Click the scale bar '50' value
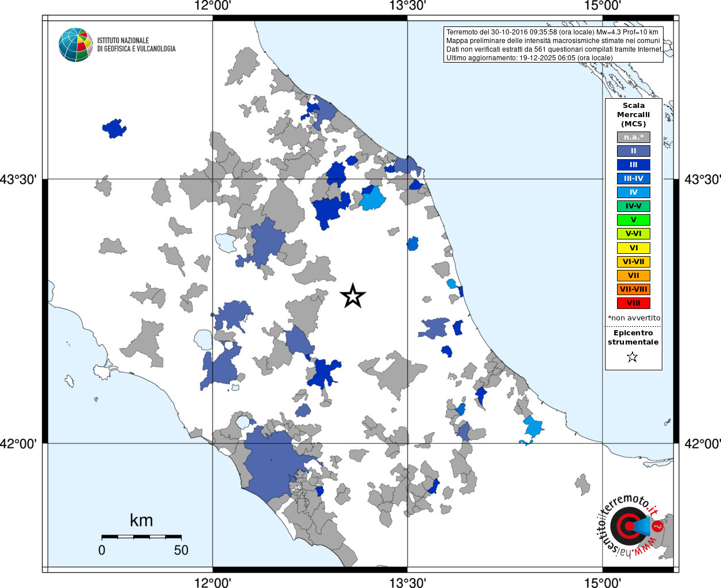 [x=181, y=550]
